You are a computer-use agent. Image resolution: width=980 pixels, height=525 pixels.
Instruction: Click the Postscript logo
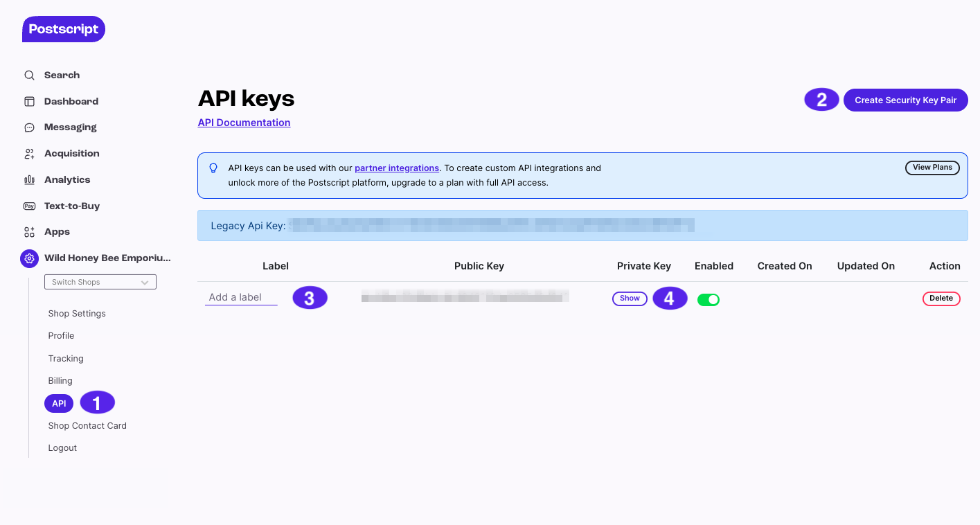pyautogui.click(x=63, y=29)
